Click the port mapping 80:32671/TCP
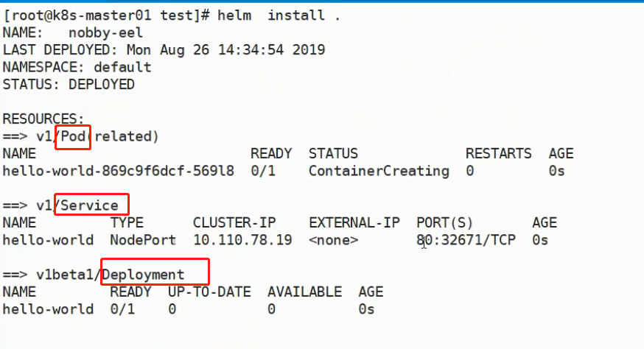Screen dimensions: 644x349 pos(466,240)
